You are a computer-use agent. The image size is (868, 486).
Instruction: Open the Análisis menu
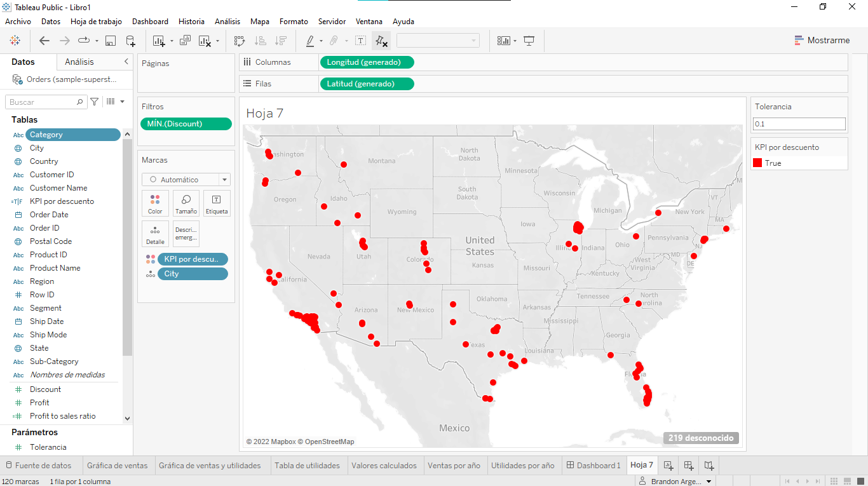tap(227, 22)
